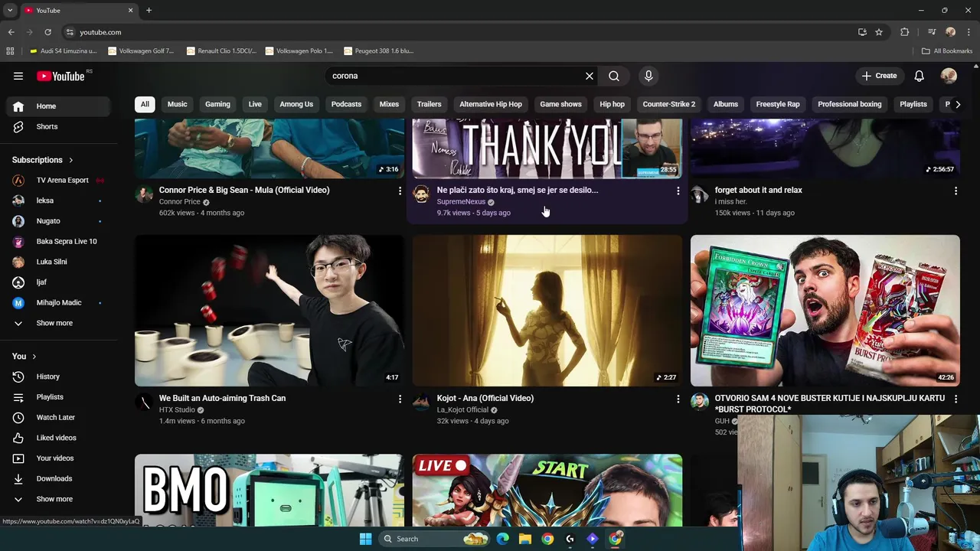This screenshot has height=551, width=980.
Task: Click the Windows taskbar Search box
Action: pos(435,539)
